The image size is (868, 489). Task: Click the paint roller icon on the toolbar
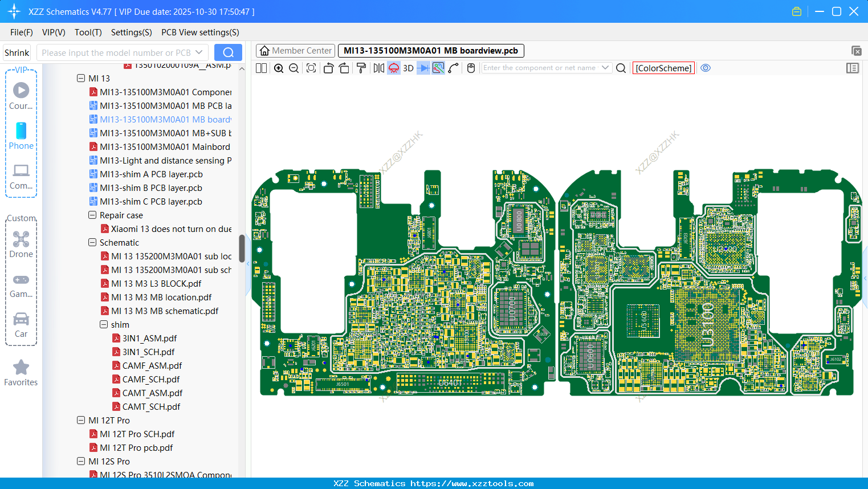tap(361, 68)
